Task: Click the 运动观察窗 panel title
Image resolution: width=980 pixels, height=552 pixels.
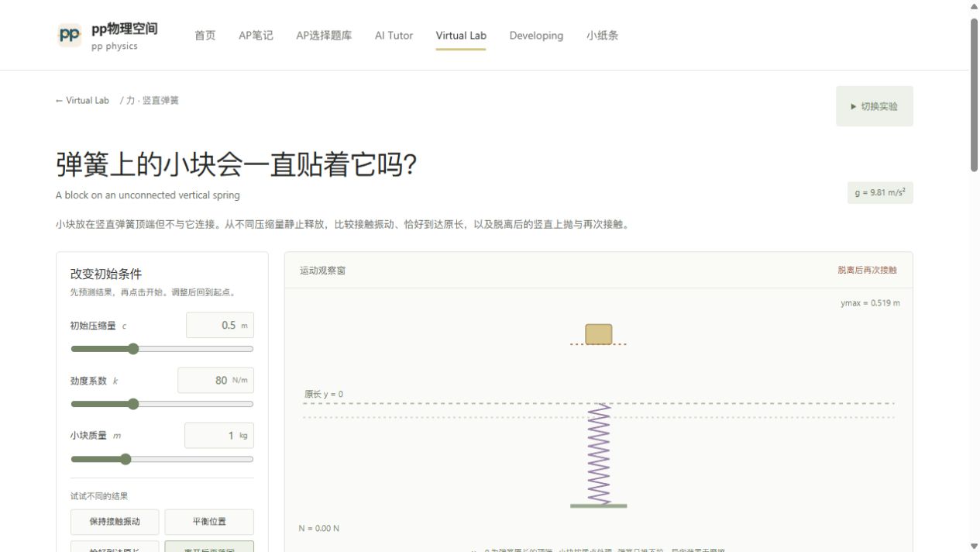Action: click(322, 271)
